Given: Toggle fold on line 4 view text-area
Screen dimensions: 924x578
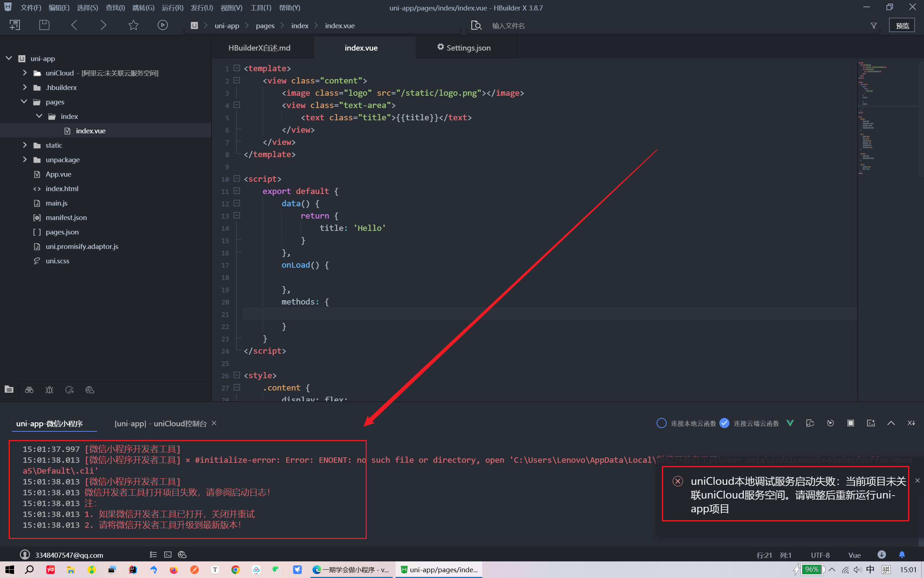Looking at the screenshot, I should coord(237,105).
